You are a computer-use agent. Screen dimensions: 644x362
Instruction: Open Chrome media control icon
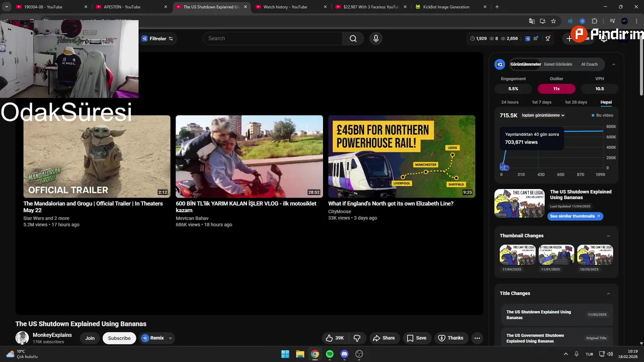pos(612,21)
